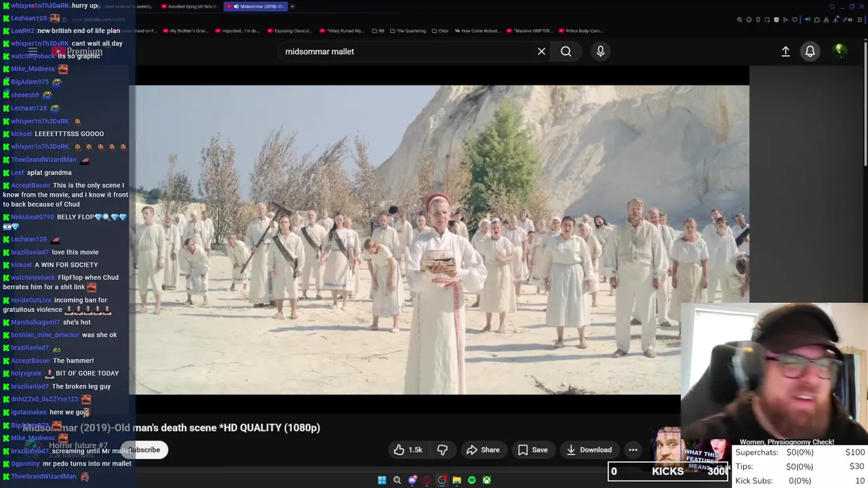Take a snapshot with the capture icon
This screenshot has height=488, width=868.
point(767,20)
